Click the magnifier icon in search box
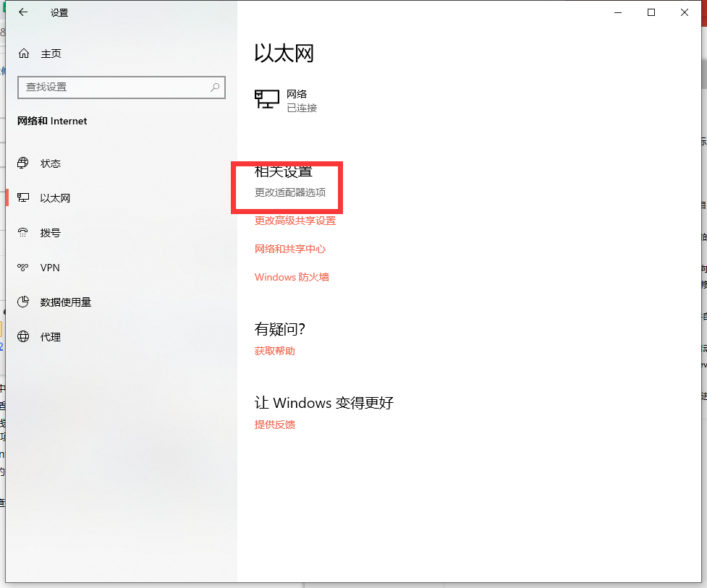 coord(215,87)
